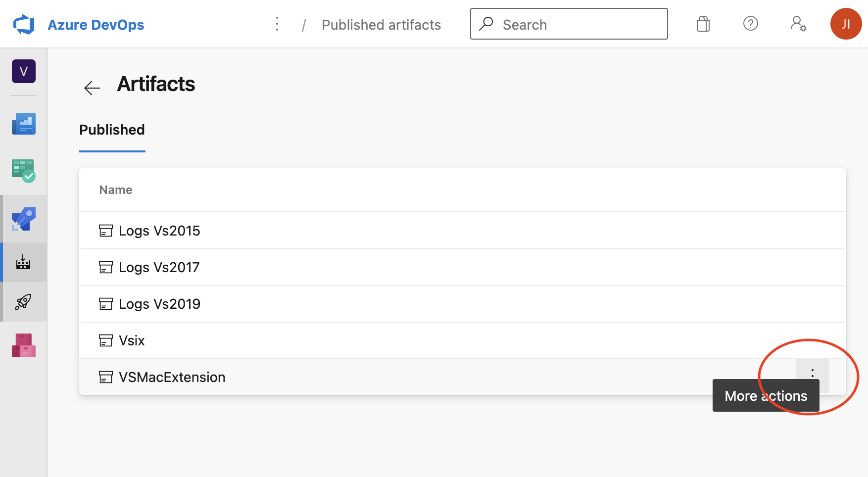Screen dimensions: 868x477
Task: Open the Artifacts package icon in the sidebar
Action: pyautogui.click(x=24, y=345)
